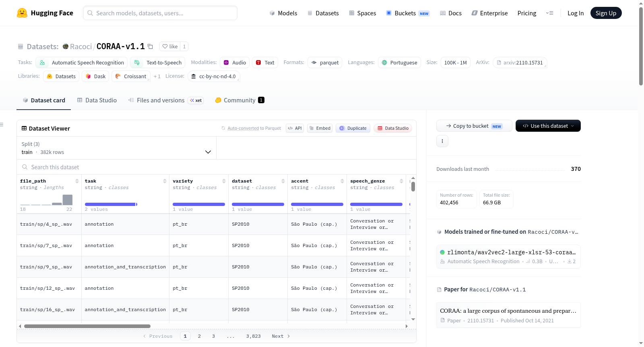The width and height of the screenshot is (644, 347).
Task: Sort by the file_path column arrows
Action: (77, 181)
